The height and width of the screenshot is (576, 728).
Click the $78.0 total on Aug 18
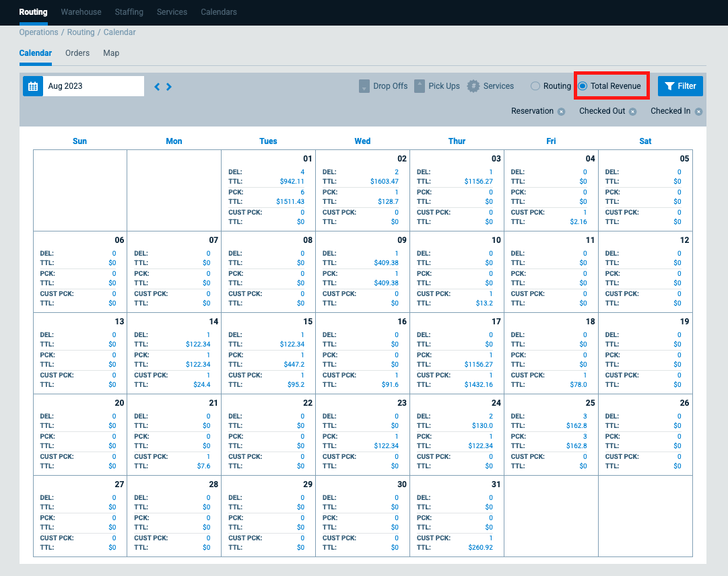[578, 385]
